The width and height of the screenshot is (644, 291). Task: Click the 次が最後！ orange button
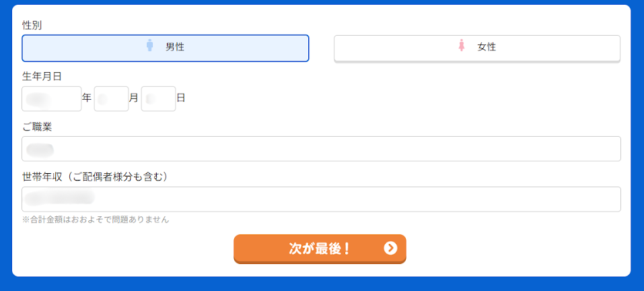(x=320, y=249)
